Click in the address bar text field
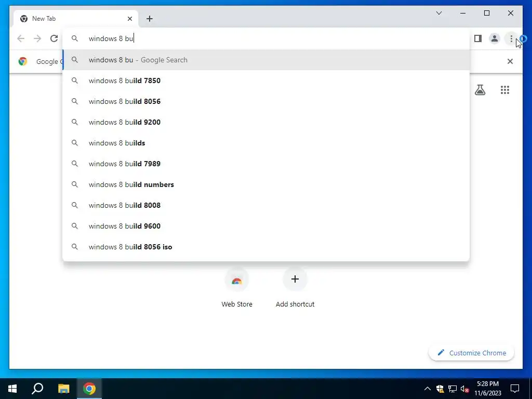 266,38
